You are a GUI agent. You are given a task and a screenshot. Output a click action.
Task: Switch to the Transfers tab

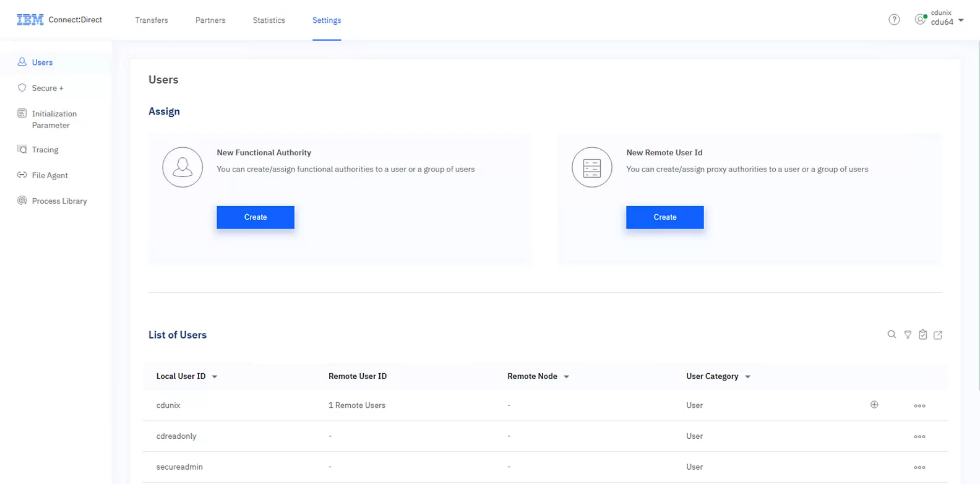tap(152, 20)
